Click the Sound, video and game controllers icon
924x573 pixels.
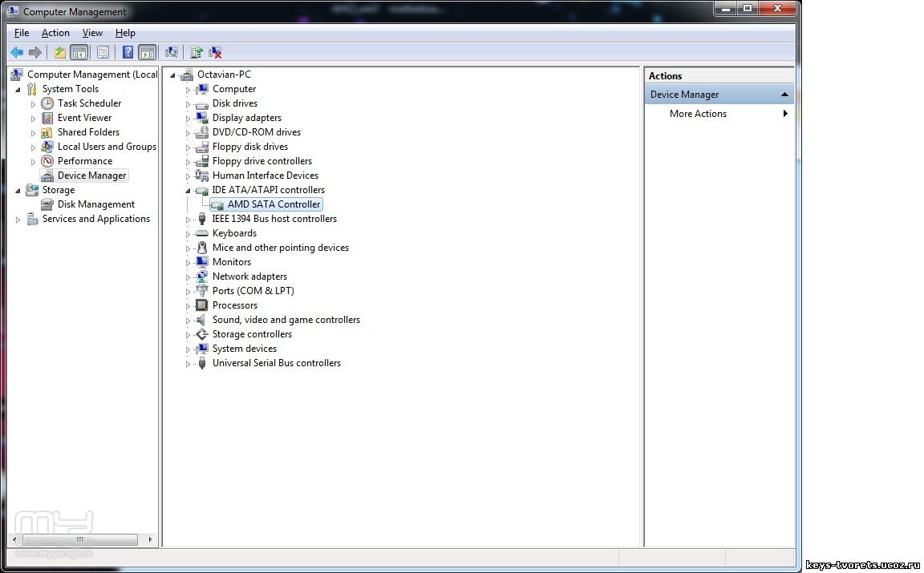[x=201, y=320]
